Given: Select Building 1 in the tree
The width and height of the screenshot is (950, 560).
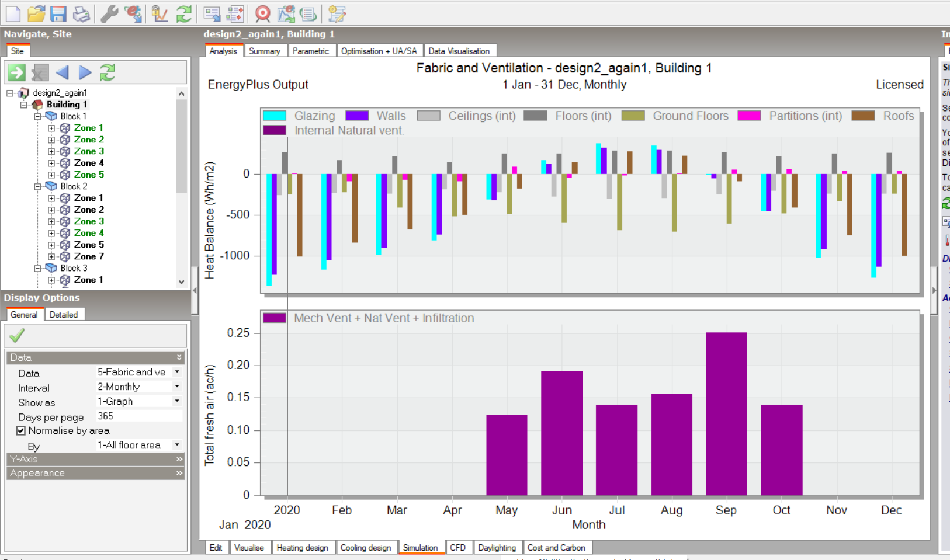Looking at the screenshot, I should (x=67, y=105).
